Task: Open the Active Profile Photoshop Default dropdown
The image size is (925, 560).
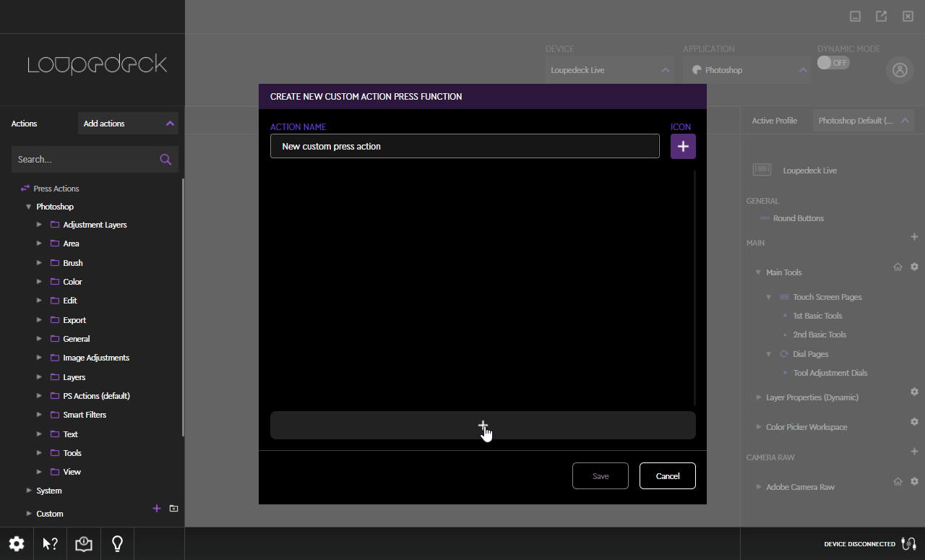Action: click(x=864, y=121)
